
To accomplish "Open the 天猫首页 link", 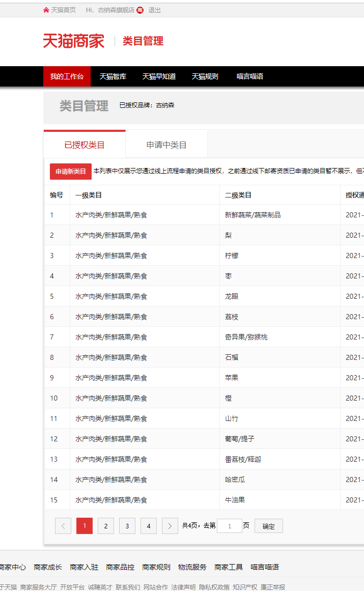I will [x=63, y=10].
